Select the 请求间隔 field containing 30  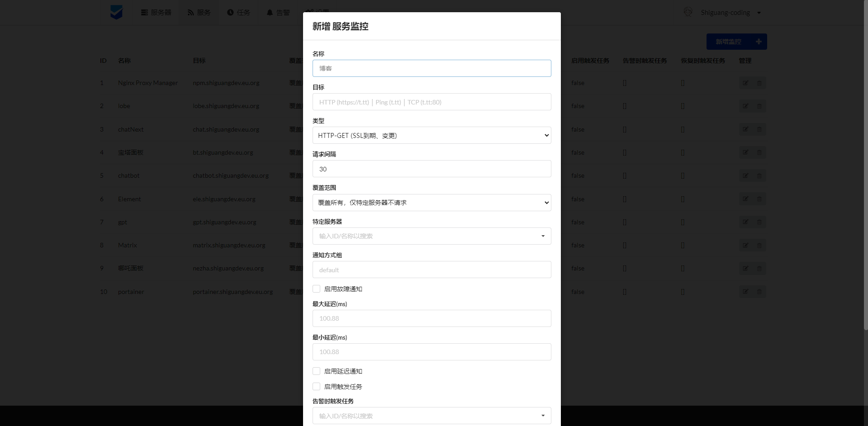pos(432,169)
